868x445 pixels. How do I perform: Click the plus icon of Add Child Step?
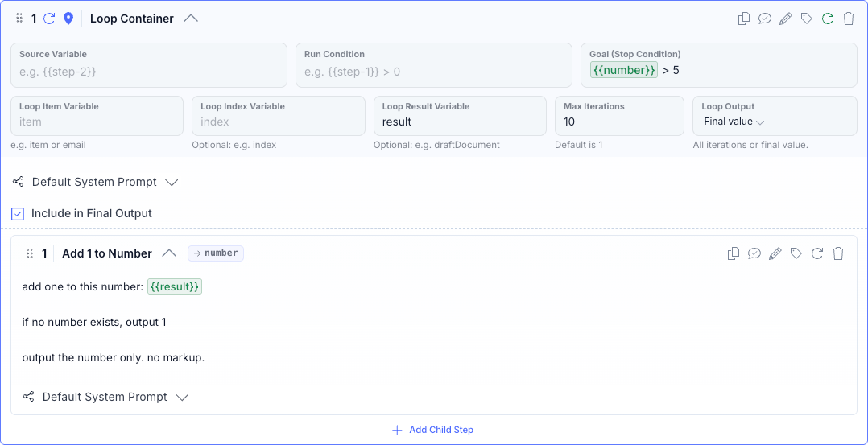point(396,430)
